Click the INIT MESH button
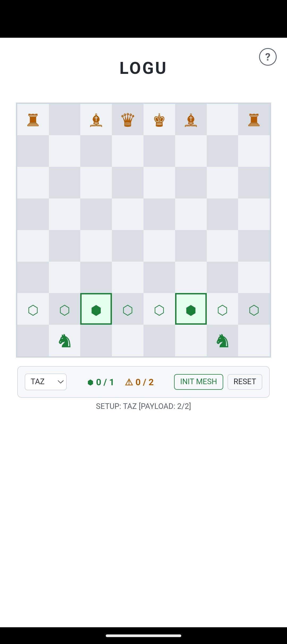Screen dimensions: 287x644 tap(199, 382)
